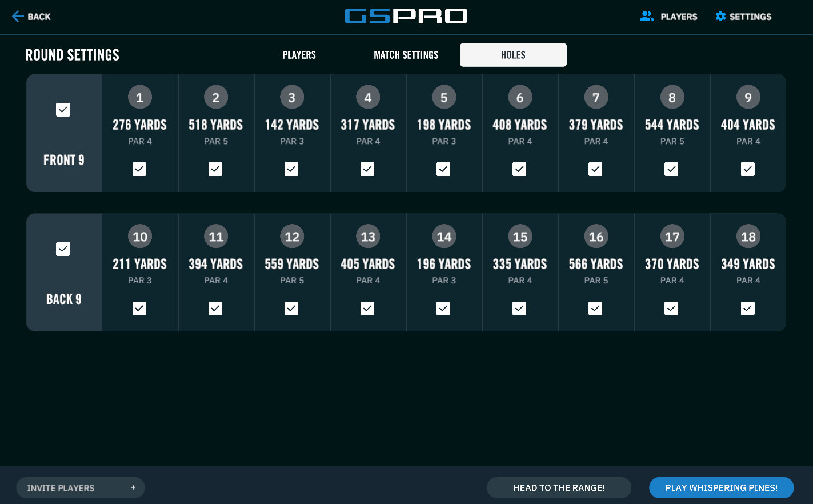Image resolution: width=813 pixels, height=504 pixels.
Task: Click the hole 12 number badge
Action: [x=292, y=237]
